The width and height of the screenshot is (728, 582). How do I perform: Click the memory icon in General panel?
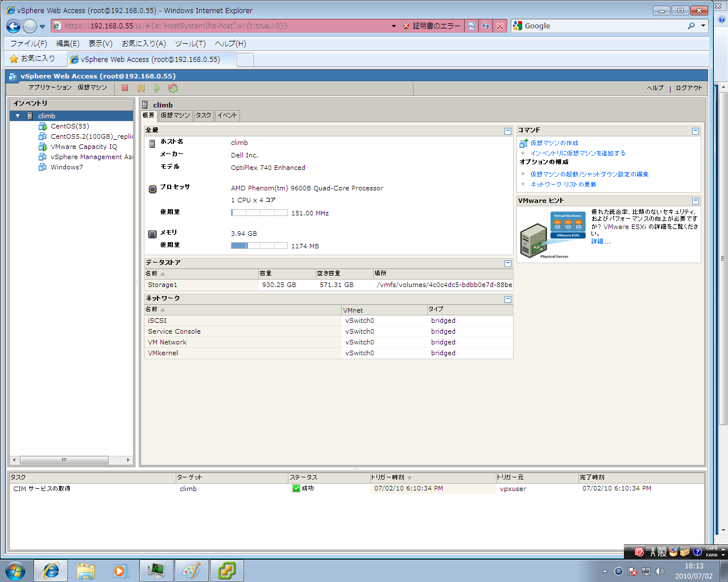pos(152,234)
